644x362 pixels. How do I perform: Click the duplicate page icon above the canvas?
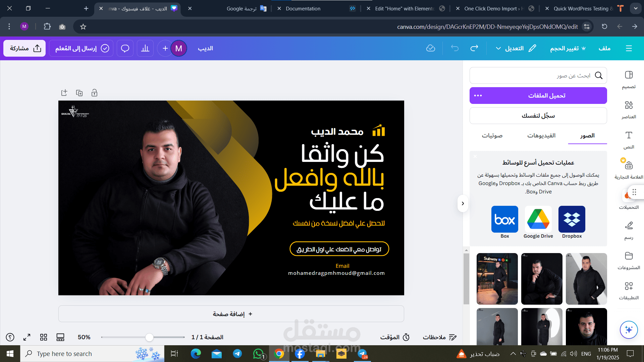coord(79,93)
